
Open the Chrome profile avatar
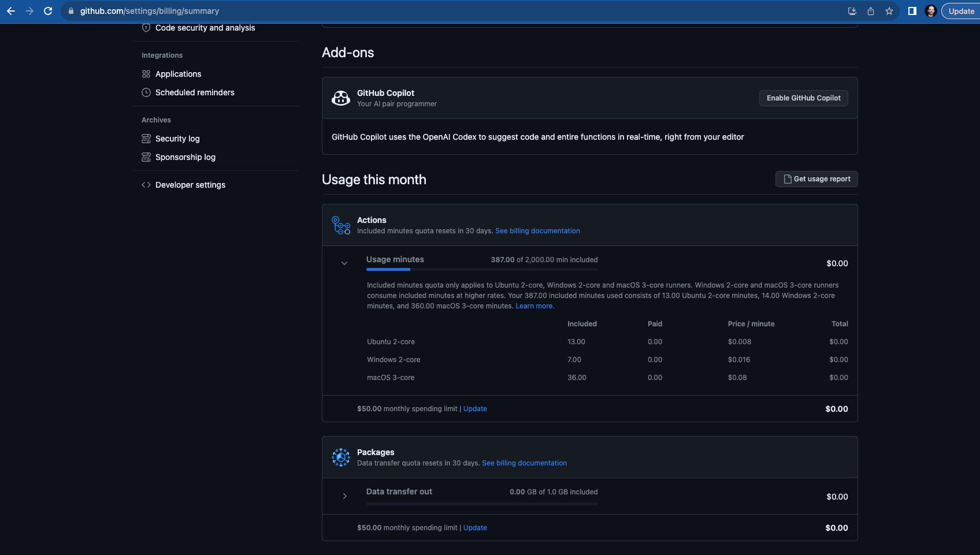click(x=930, y=11)
